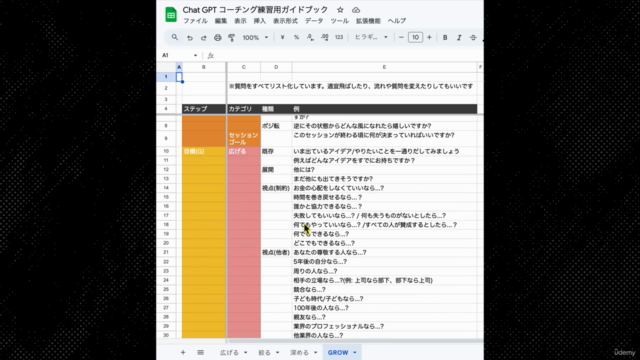Image resolution: width=640 pixels, height=360 pixels.
Task: Undo the last action
Action: coord(190,38)
